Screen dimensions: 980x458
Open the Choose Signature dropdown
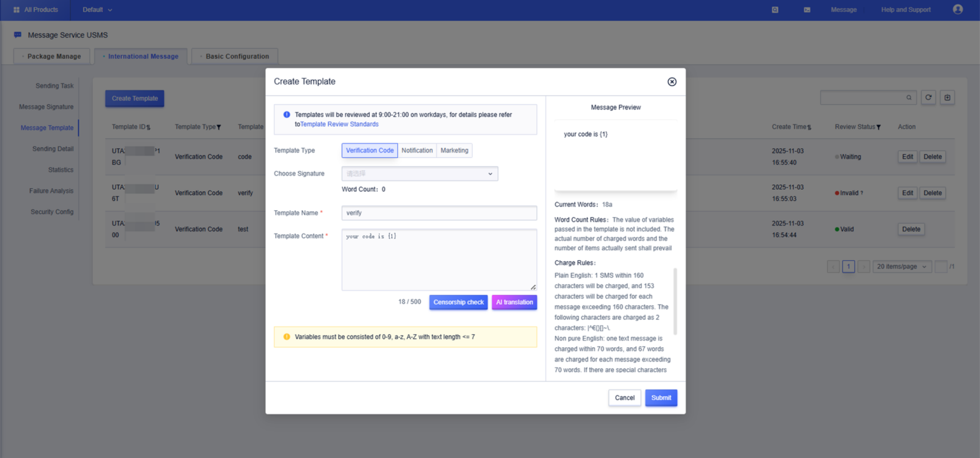(x=419, y=174)
